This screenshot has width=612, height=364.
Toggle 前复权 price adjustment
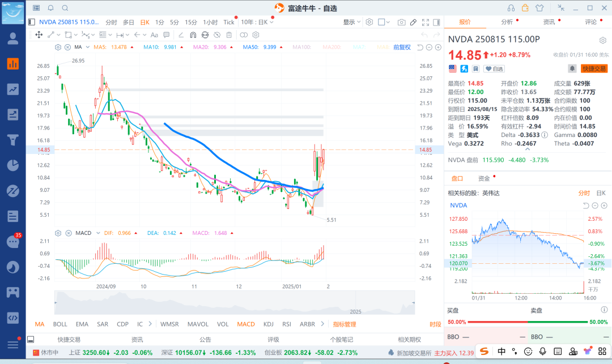coord(402,47)
